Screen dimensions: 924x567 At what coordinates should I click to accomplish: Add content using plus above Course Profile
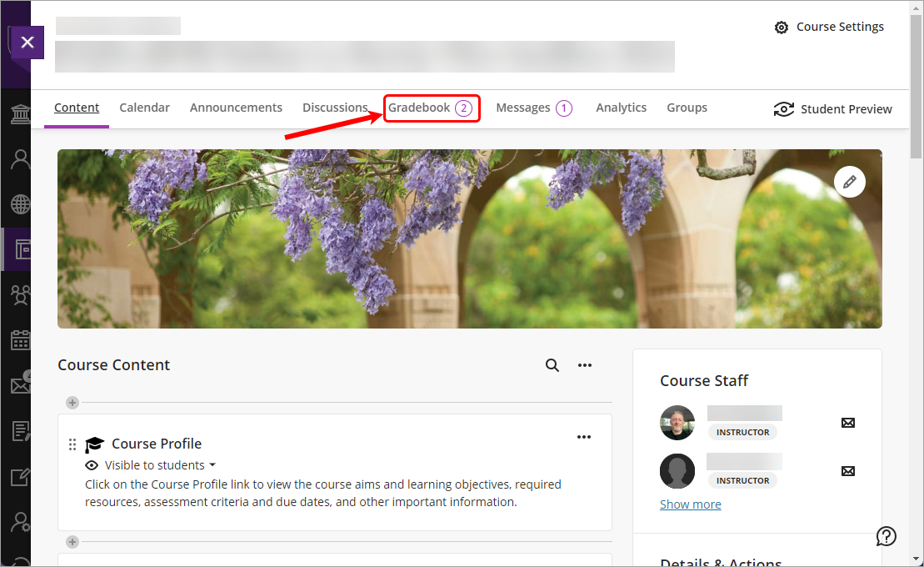point(72,403)
